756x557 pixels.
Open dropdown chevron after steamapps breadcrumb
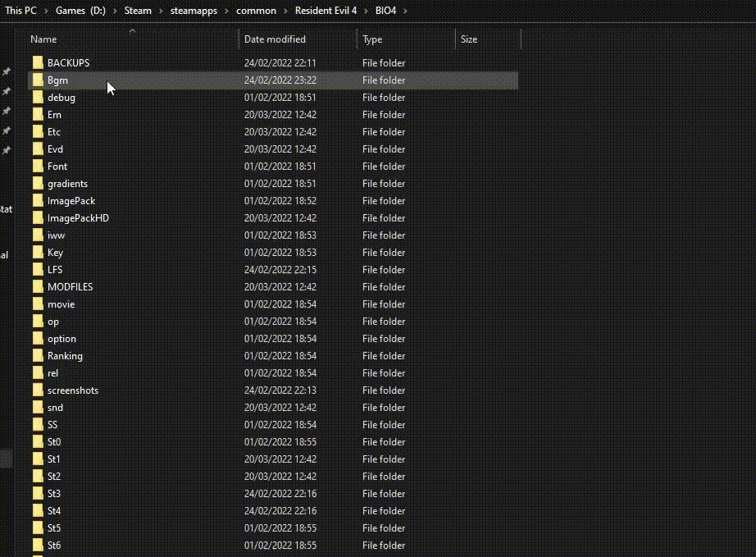pyautogui.click(x=226, y=11)
